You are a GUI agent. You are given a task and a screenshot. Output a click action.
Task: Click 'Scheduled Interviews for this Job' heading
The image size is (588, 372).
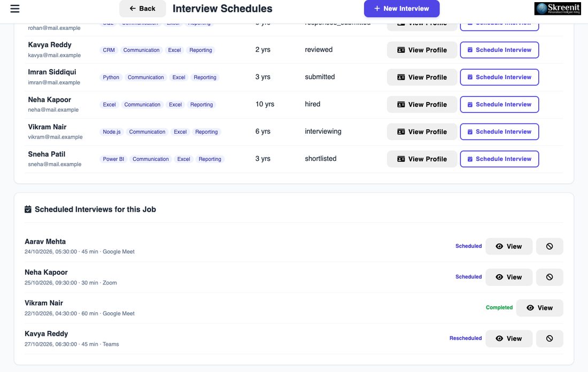[x=95, y=210]
